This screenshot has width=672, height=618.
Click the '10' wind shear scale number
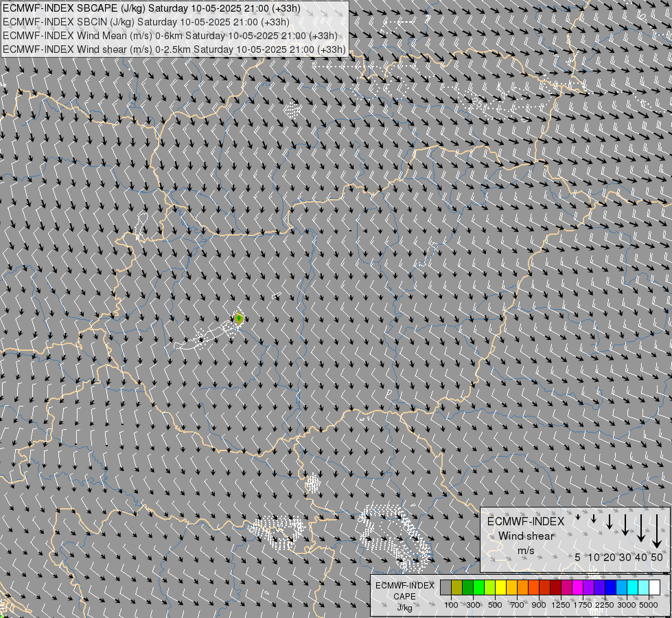594,557
